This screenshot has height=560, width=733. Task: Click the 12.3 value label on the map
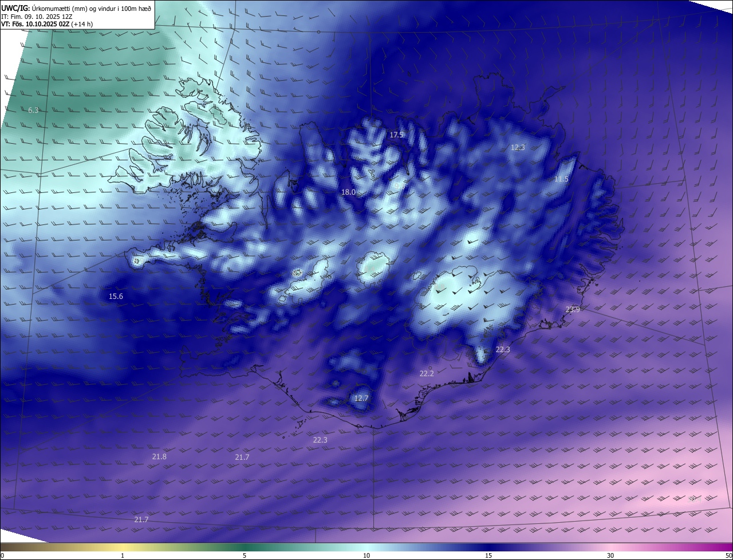click(518, 148)
